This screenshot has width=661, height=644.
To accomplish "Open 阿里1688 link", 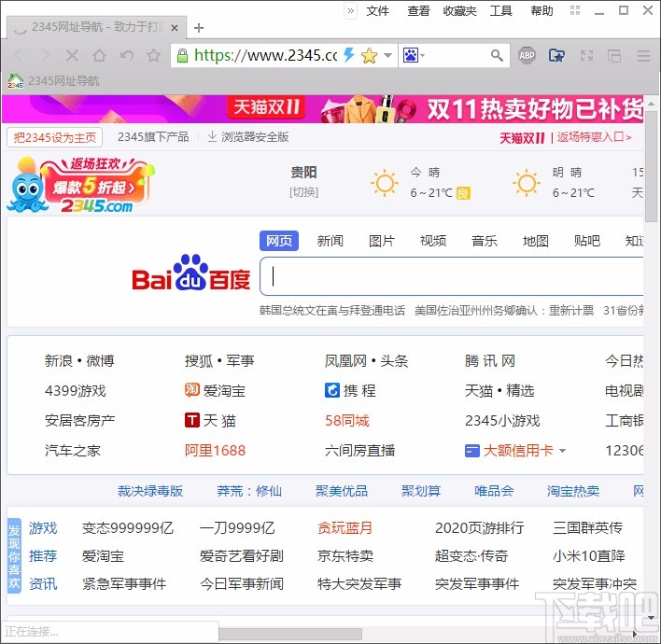I will pyautogui.click(x=215, y=451).
